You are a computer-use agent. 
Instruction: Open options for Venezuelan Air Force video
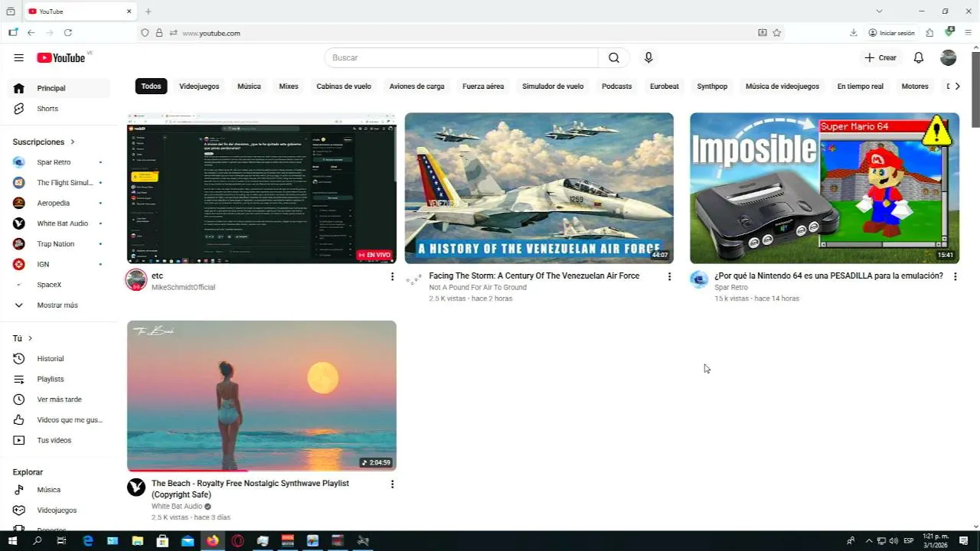click(x=669, y=276)
